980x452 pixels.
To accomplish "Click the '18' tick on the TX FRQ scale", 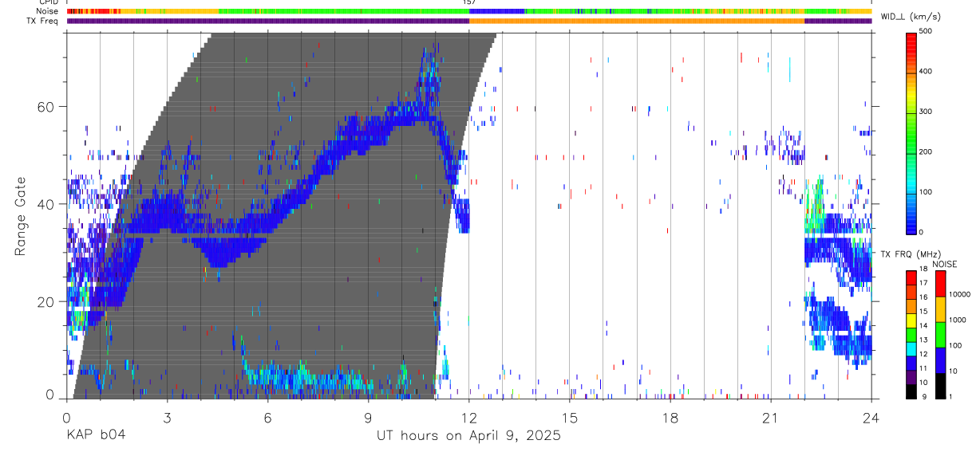I will [923, 269].
